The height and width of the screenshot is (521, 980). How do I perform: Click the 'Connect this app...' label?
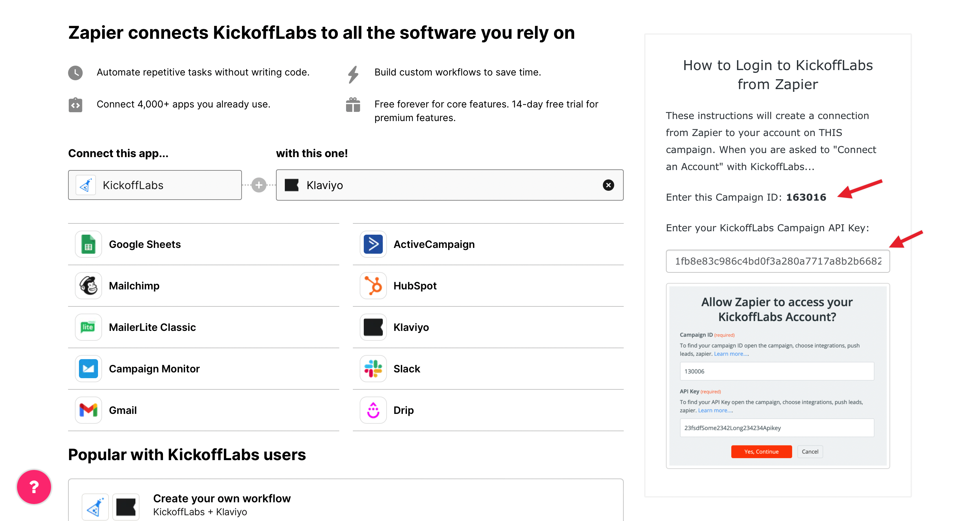pos(118,153)
